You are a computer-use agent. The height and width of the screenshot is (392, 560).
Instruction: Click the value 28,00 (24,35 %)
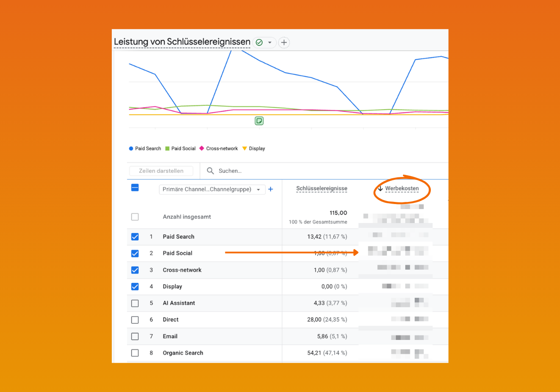tap(327, 320)
